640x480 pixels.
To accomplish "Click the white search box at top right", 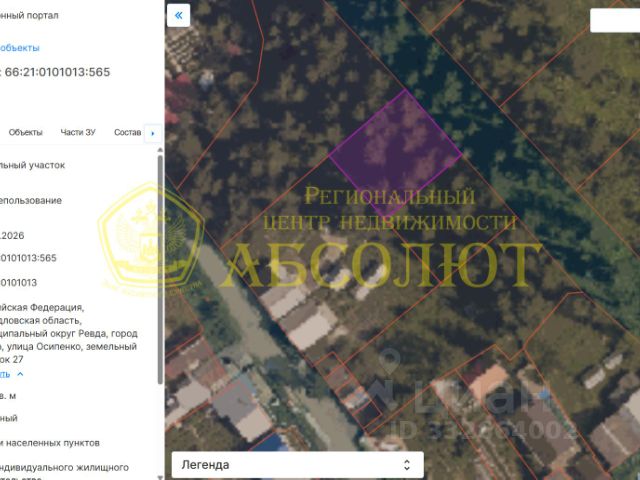I will [x=615, y=20].
